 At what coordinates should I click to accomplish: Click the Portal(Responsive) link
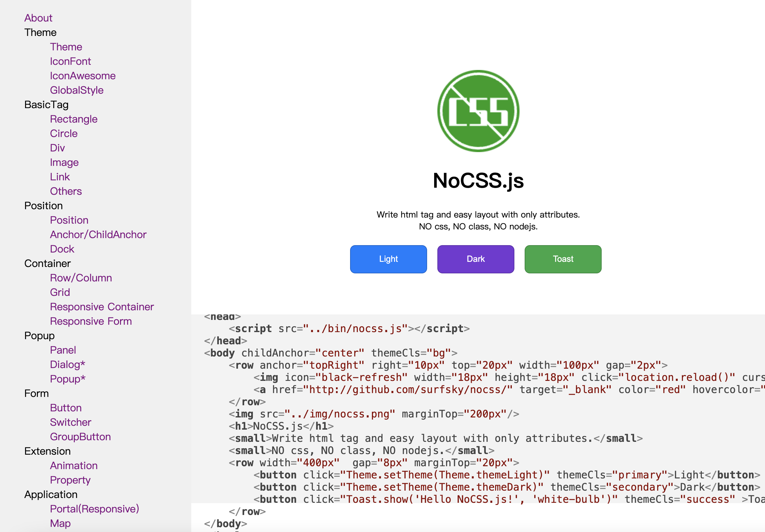coord(94,509)
